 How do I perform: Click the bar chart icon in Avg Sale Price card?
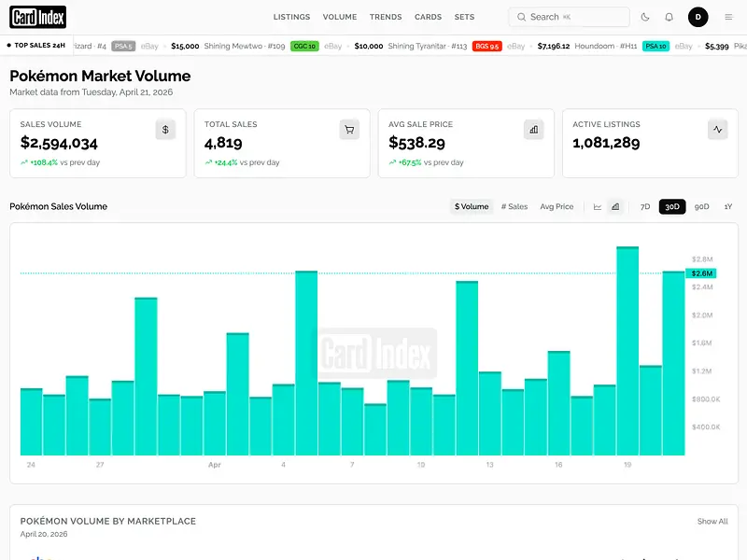pos(533,130)
